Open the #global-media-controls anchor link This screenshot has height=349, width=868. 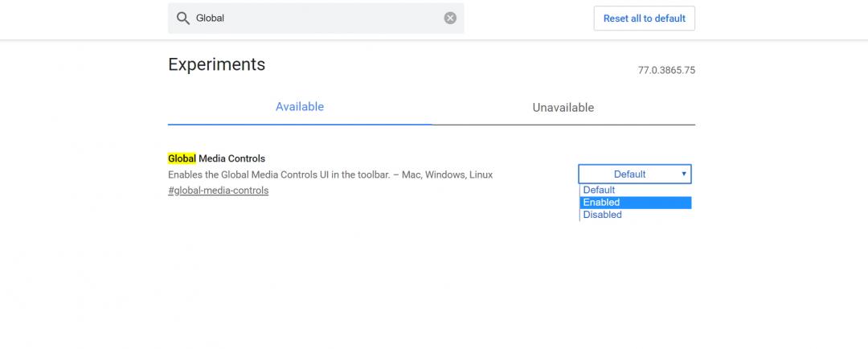tap(218, 191)
